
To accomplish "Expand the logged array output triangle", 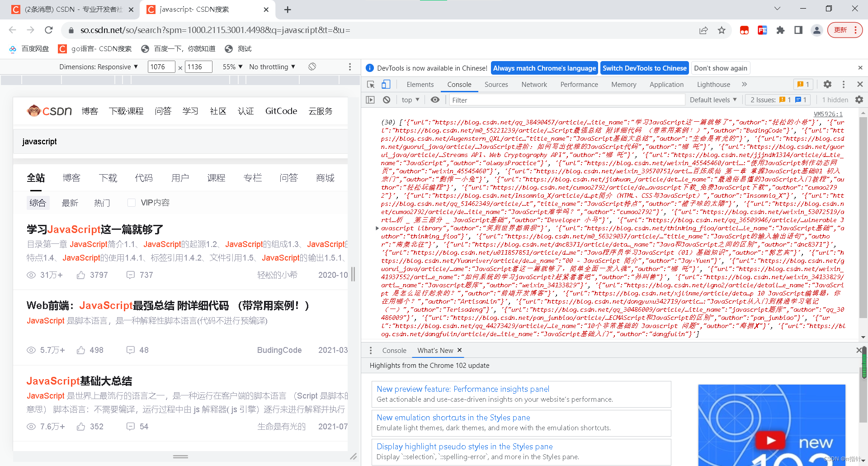I will [377, 228].
